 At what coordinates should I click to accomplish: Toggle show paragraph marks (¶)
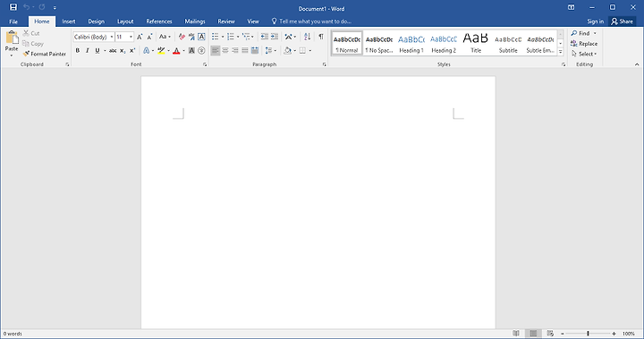click(x=321, y=37)
